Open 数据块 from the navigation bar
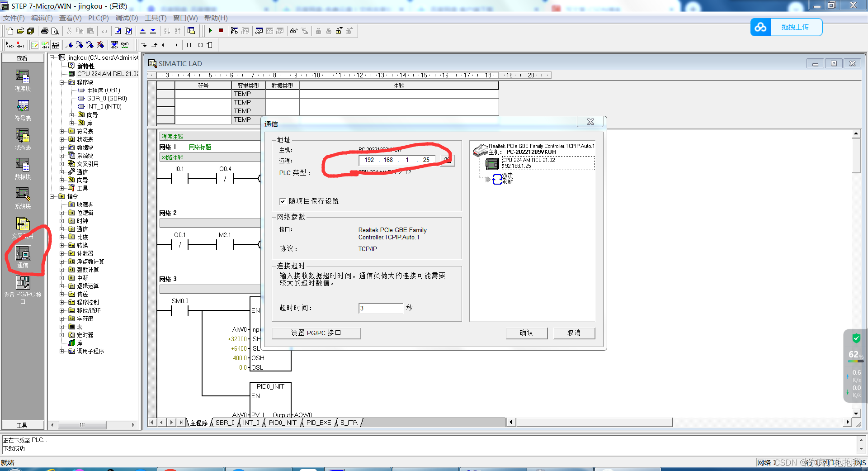The image size is (868, 471). click(23, 169)
